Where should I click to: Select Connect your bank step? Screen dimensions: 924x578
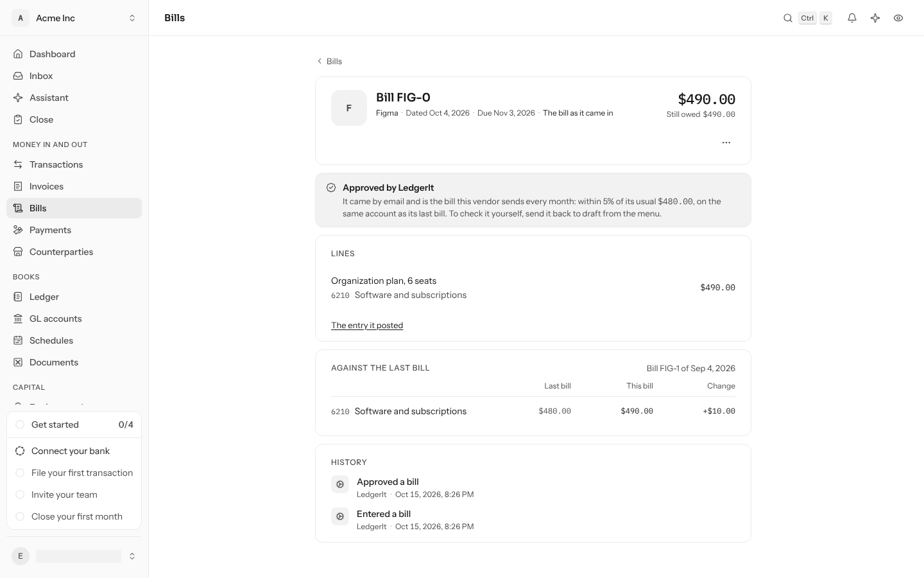point(74,451)
